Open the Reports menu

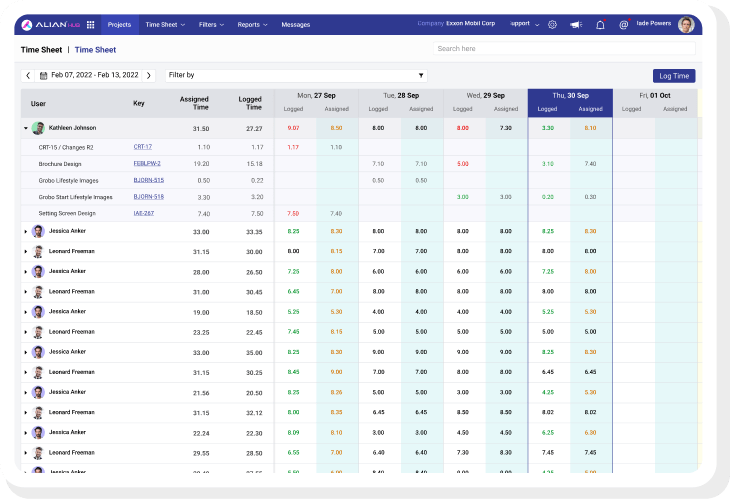coord(252,25)
